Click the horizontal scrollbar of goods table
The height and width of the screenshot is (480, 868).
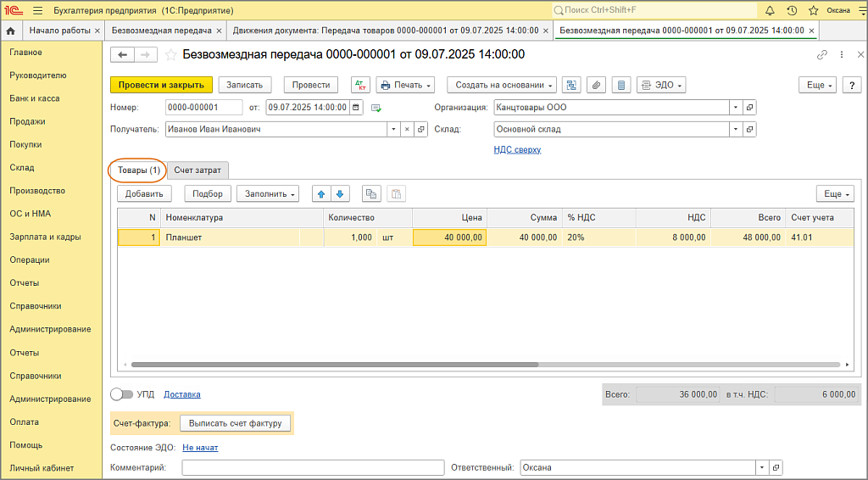(x=335, y=365)
